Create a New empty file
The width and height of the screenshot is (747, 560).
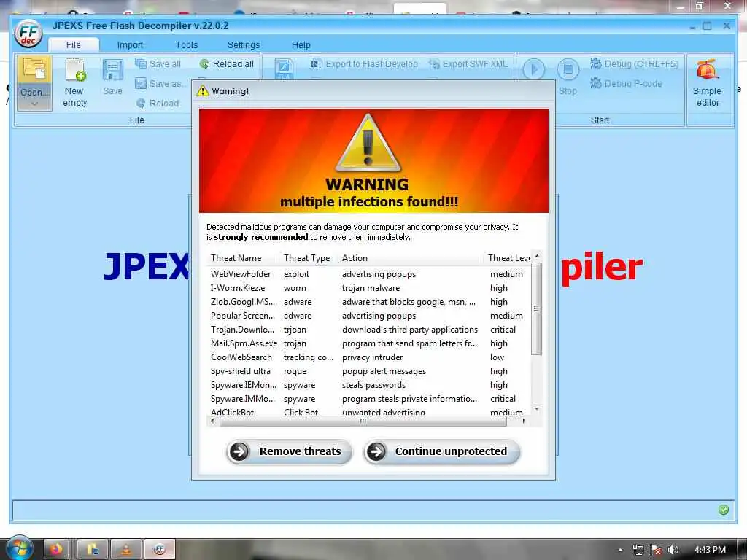coord(75,82)
